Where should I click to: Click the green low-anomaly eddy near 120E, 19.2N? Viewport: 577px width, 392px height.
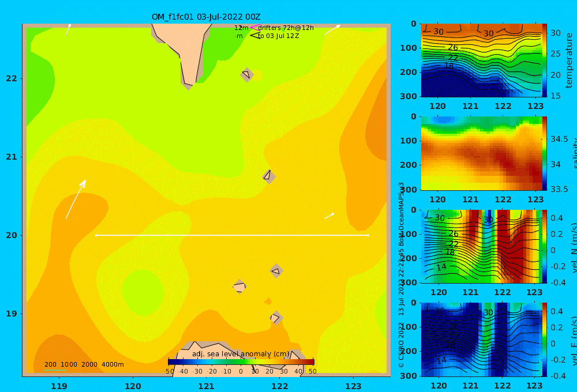[143, 292]
